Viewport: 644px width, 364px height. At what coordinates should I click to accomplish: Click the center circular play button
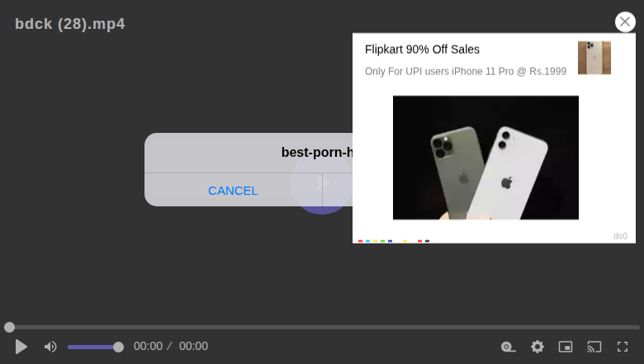click(322, 182)
